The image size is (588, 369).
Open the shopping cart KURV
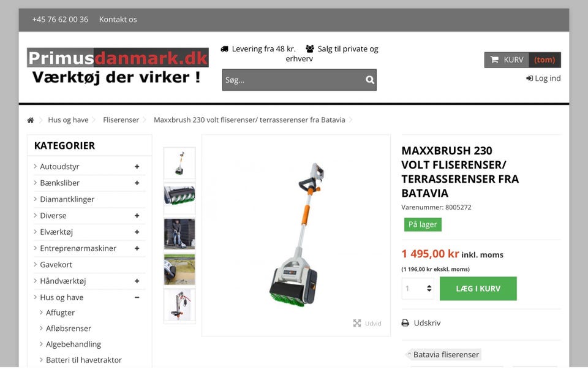coord(522,59)
